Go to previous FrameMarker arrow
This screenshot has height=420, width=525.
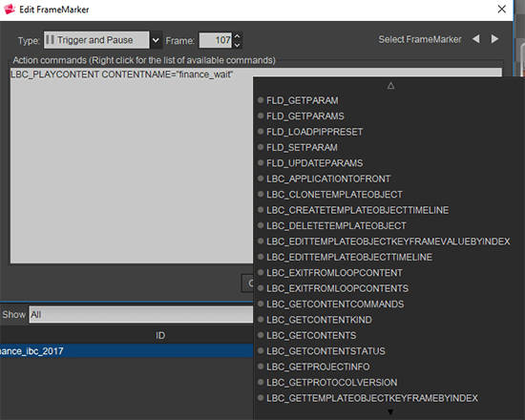[475, 39]
